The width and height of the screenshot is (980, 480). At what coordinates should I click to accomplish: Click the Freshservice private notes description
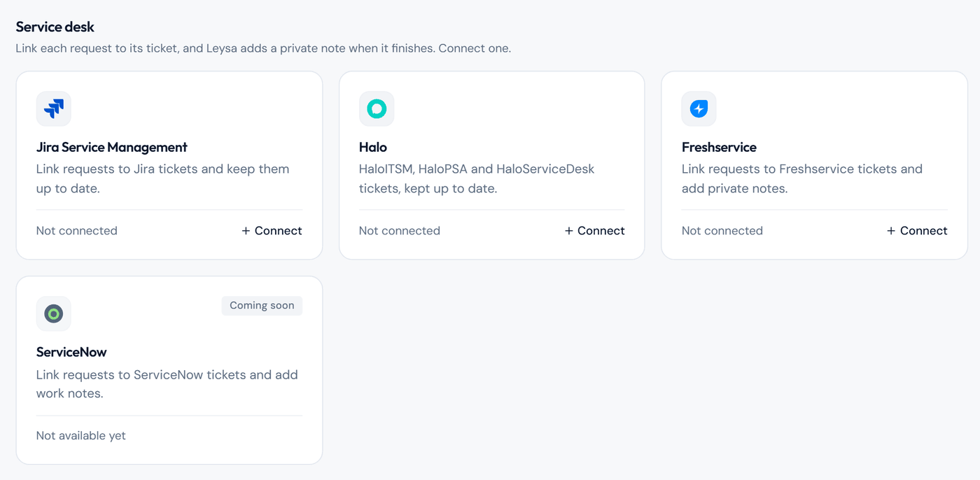click(x=802, y=178)
